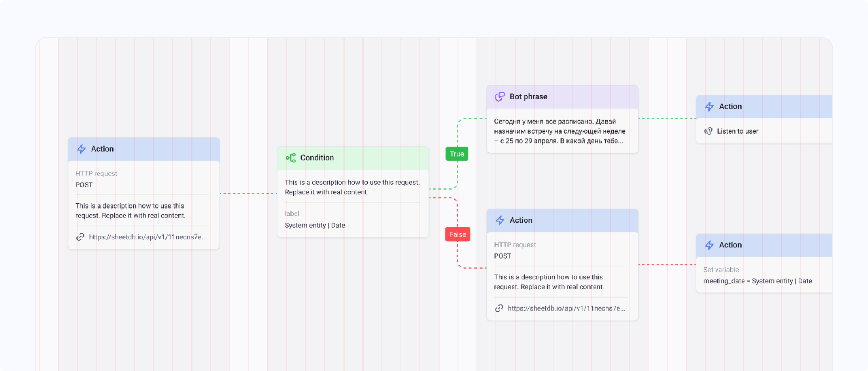Select the Bot phrase node header
Viewport: 868px width, 371px height.
tap(562, 97)
